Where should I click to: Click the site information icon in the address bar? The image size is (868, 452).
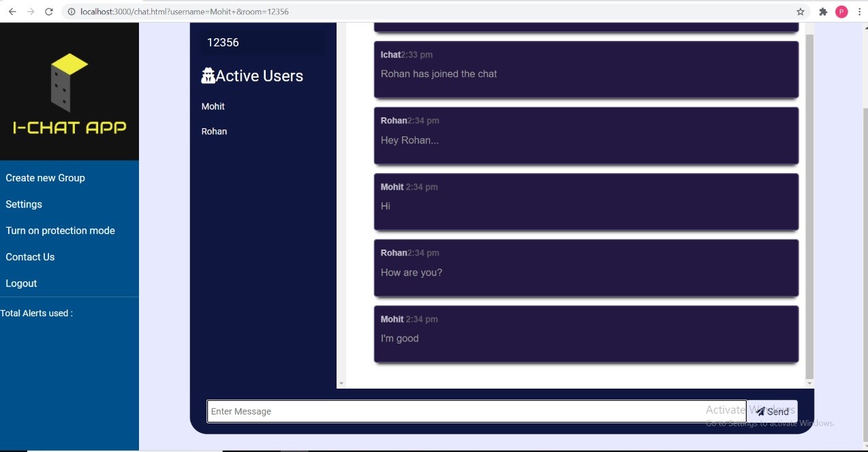(x=71, y=12)
